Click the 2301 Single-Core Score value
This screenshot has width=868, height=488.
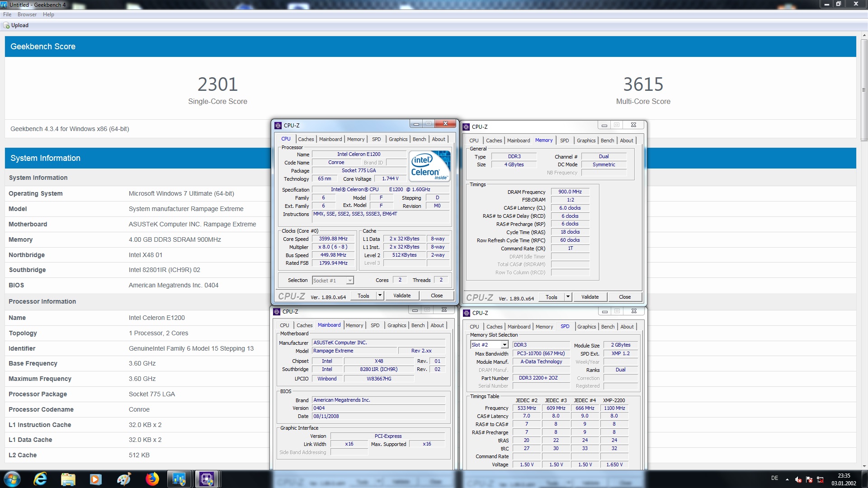click(x=217, y=84)
